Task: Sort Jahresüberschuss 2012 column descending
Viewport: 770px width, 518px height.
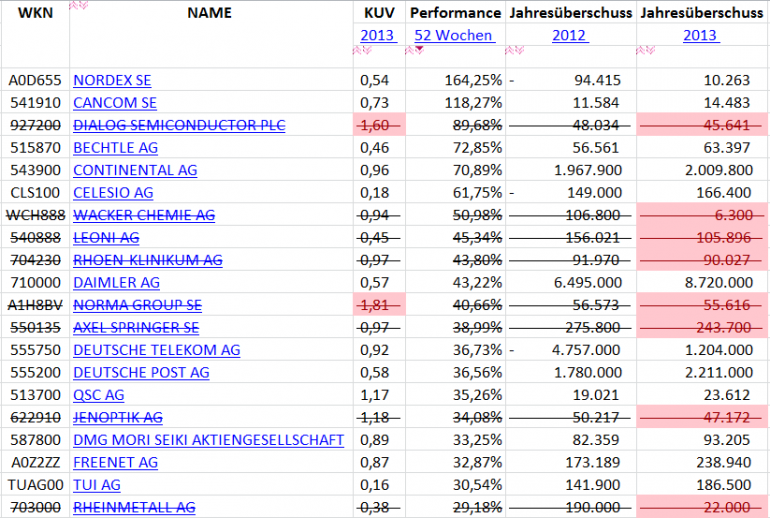Action: 520,50
